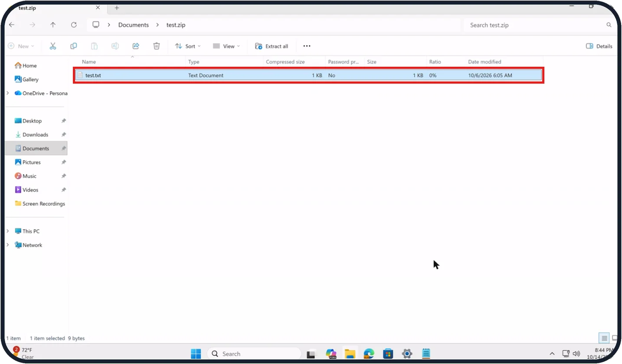This screenshot has width=622, height=364.
Task: Sort by the Name column header
Action: point(89,62)
